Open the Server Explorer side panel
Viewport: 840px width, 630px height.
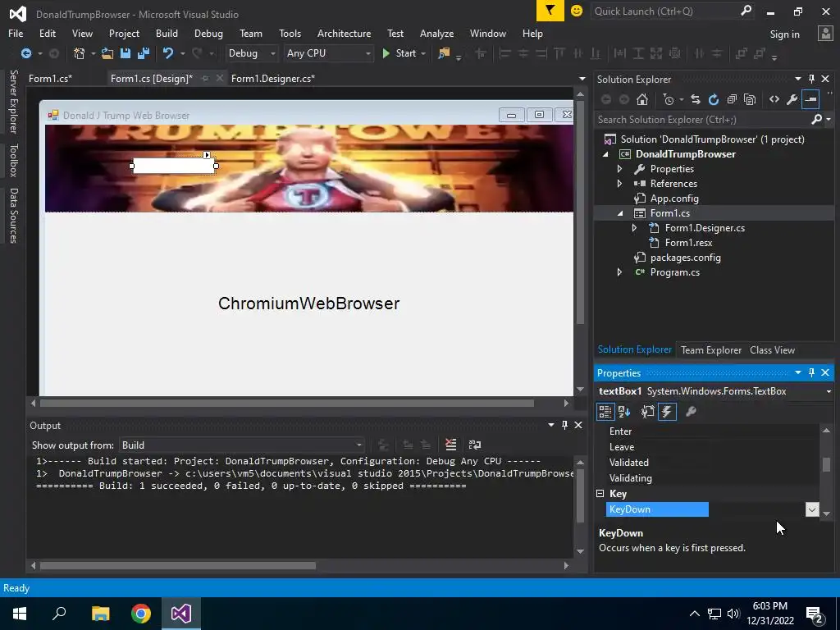13,101
